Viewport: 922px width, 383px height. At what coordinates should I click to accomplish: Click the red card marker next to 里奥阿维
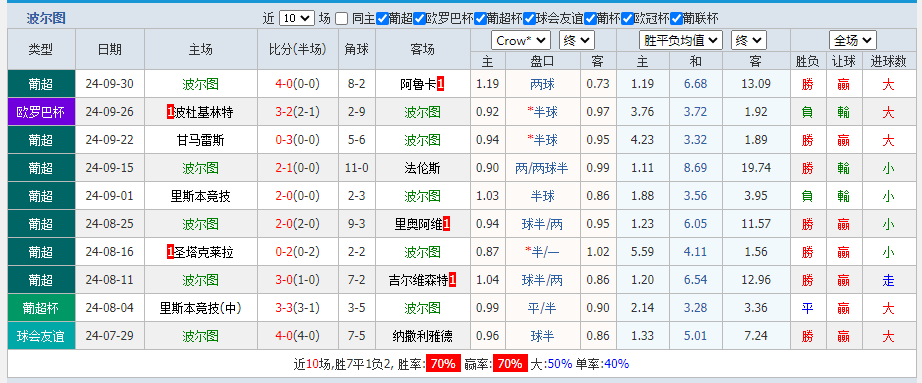pyautogui.click(x=446, y=224)
